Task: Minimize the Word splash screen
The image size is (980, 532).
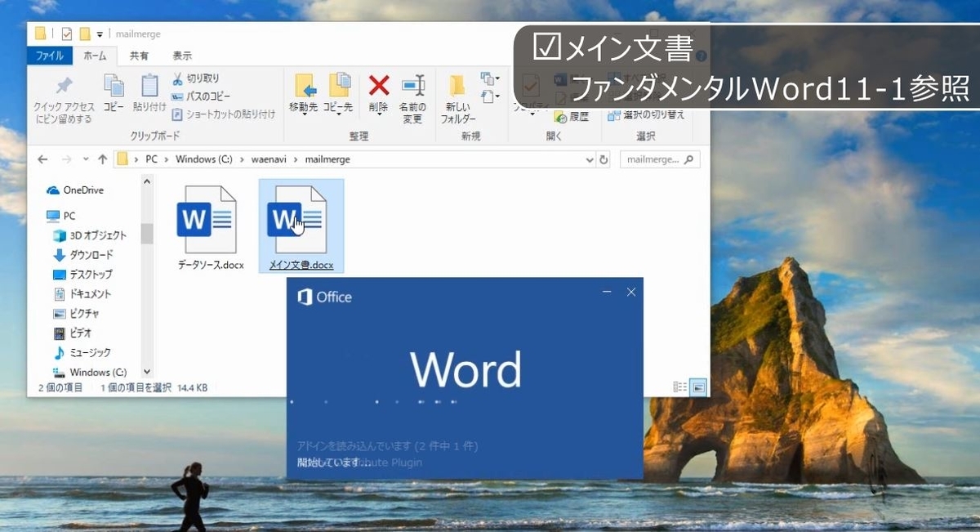Action: point(606,292)
